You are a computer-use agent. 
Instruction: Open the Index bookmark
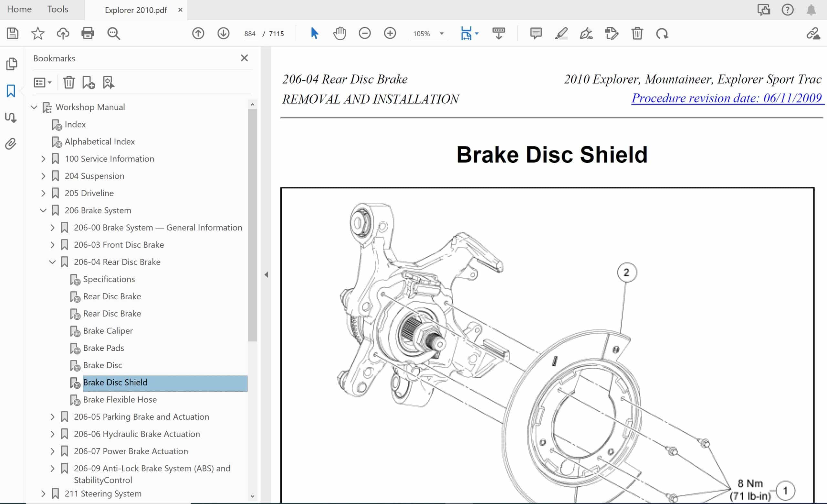[x=75, y=125]
